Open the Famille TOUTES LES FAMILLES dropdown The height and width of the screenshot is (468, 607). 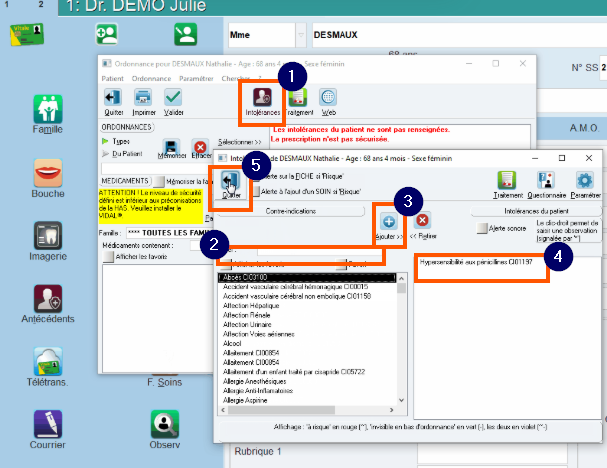click(x=170, y=233)
